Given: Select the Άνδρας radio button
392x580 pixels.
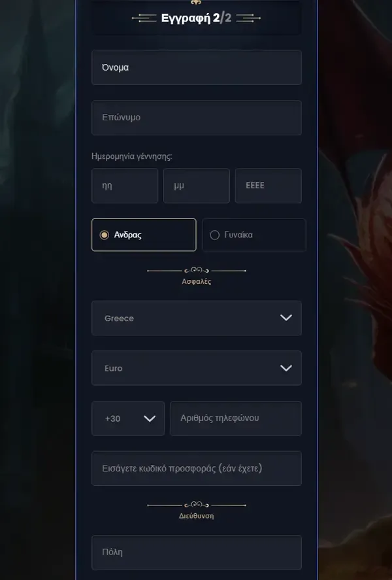Looking at the screenshot, I should coord(104,235).
